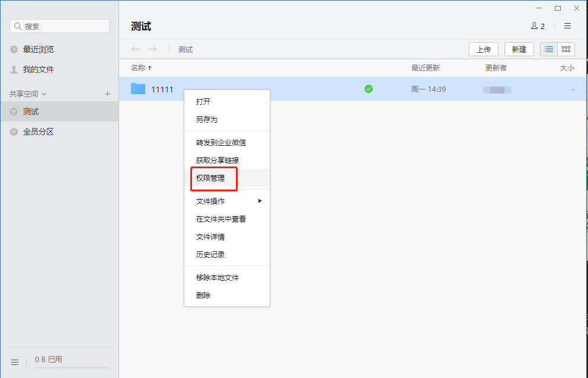
Task: Click the 周一 14:39 update time
Action: [428, 89]
